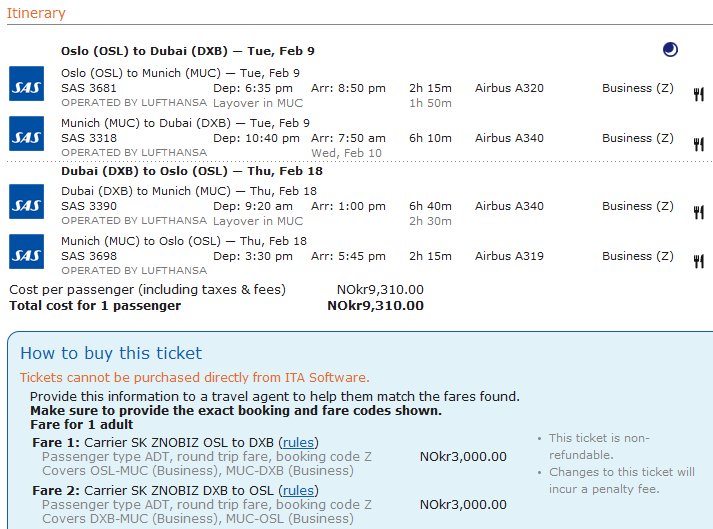
Task: Click the Itinerary section heading
Action: [36, 13]
